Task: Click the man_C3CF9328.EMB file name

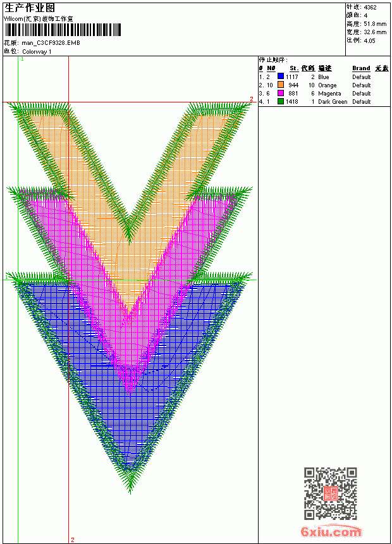Action: point(51,42)
